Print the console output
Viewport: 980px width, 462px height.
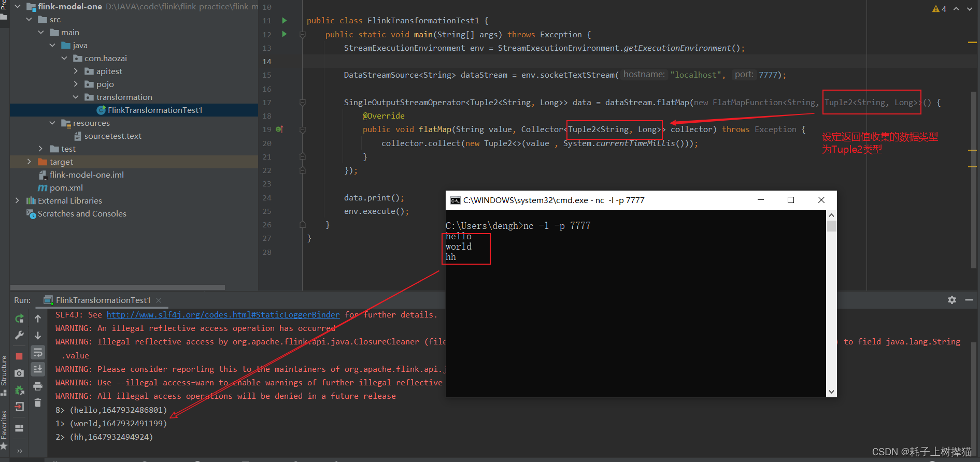pyautogui.click(x=38, y=386)
